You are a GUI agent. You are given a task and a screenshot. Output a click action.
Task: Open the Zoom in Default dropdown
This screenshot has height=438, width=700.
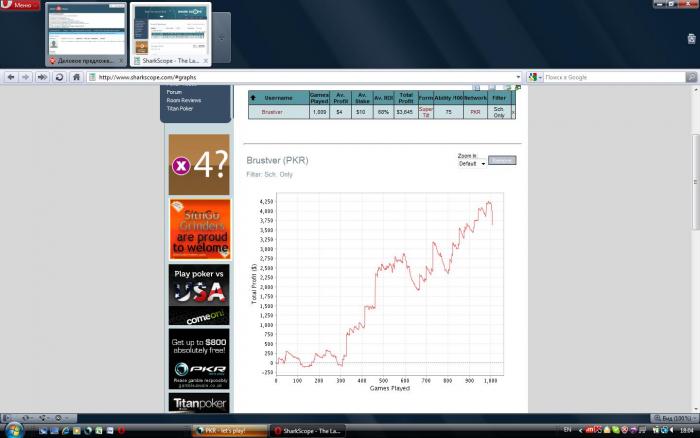(x=472, y=164)
